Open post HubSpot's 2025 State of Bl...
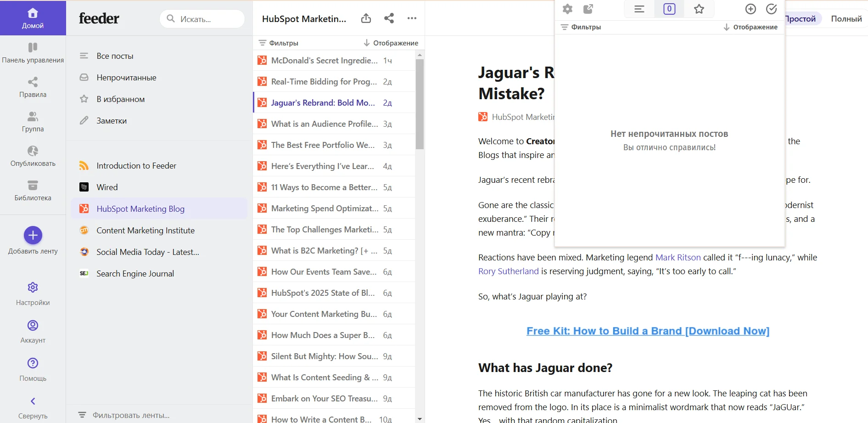The height and width of the screenshot is (423, 868). coord(334,293)
